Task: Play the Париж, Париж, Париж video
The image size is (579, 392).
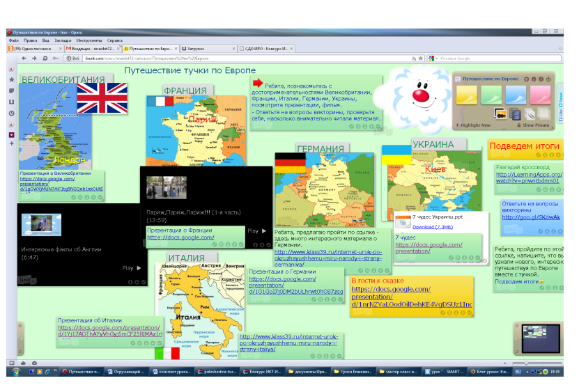Action: tap(257, 230)
